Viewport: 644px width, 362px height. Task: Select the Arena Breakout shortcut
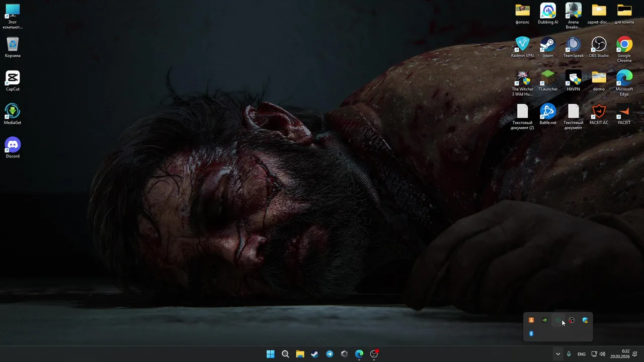574,16
